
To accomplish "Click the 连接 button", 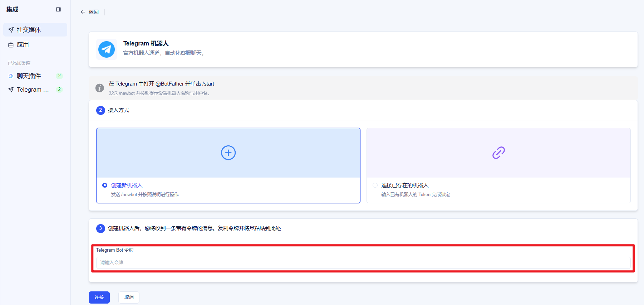I will click(99, 297).
